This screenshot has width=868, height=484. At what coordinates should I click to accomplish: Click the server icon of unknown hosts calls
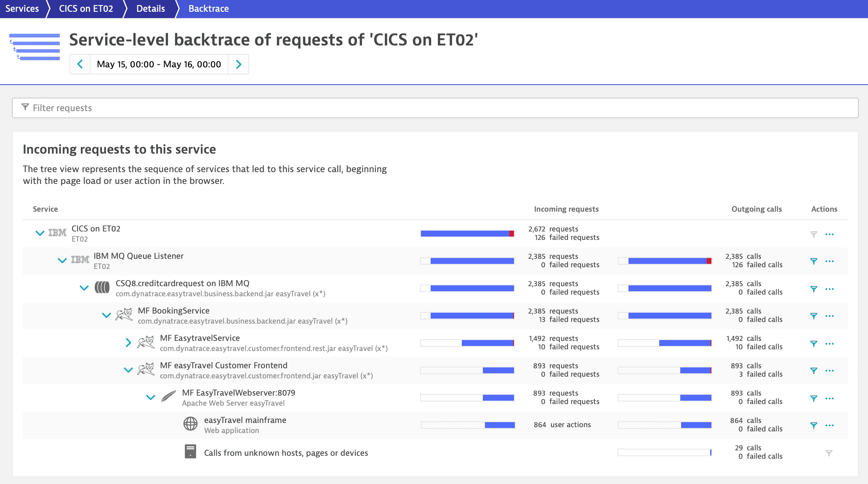[x=190, y=452]
